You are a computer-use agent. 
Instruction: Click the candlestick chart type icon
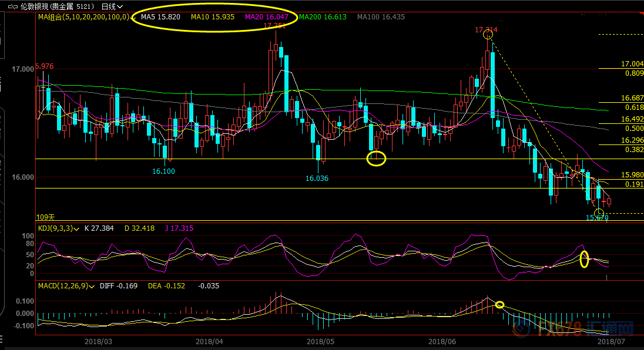tap(9, 6)
